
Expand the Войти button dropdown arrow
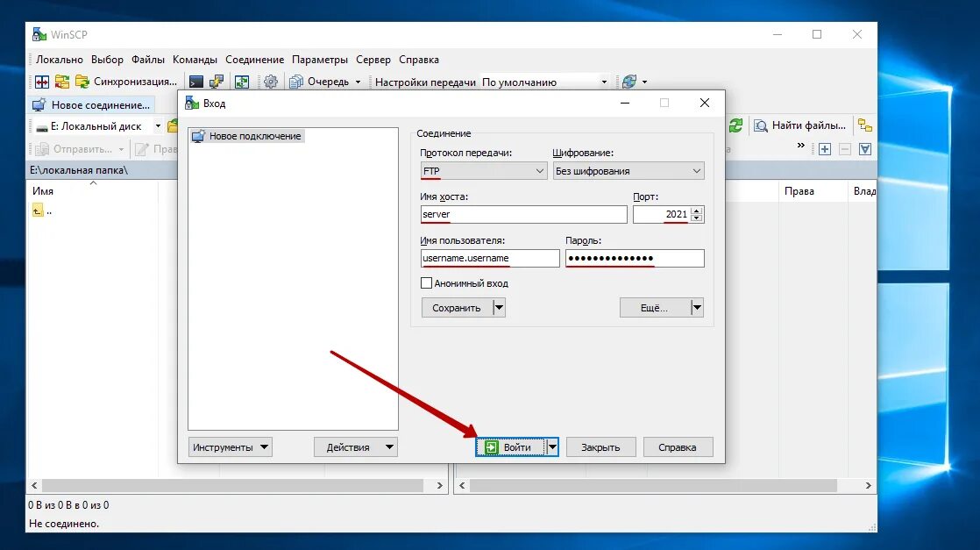[552, 446]
